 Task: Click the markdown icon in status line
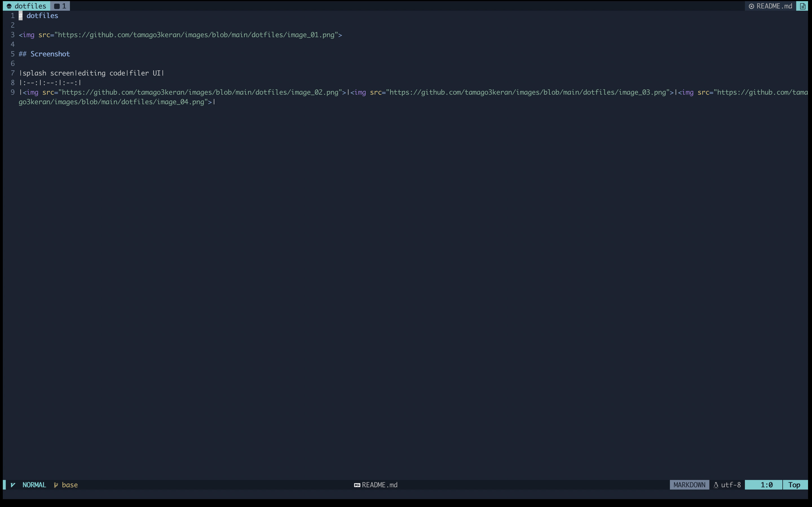click(x=357, y=485)
